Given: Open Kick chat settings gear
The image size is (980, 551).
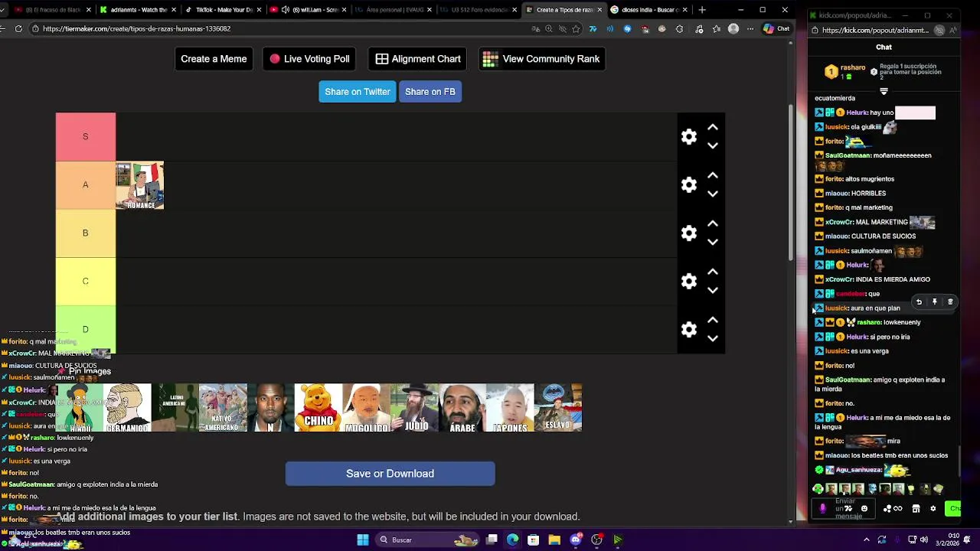Looking at the screenshot, I should 933,508.
